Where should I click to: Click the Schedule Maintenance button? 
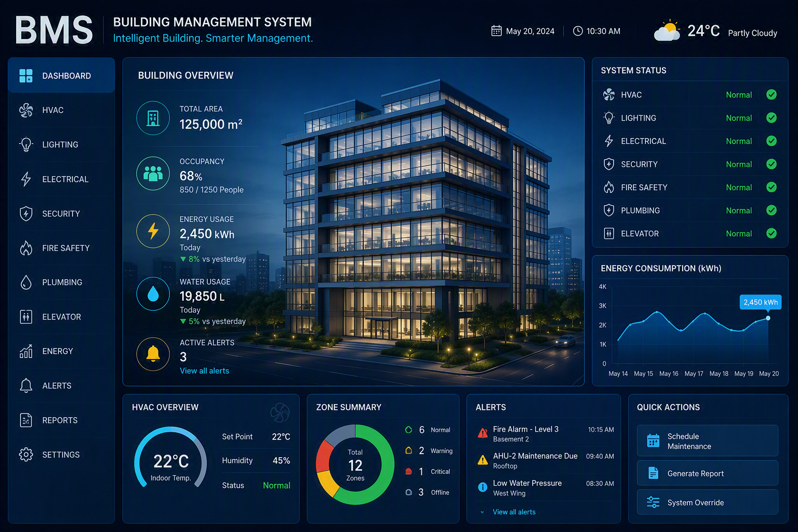click(708, 441)
